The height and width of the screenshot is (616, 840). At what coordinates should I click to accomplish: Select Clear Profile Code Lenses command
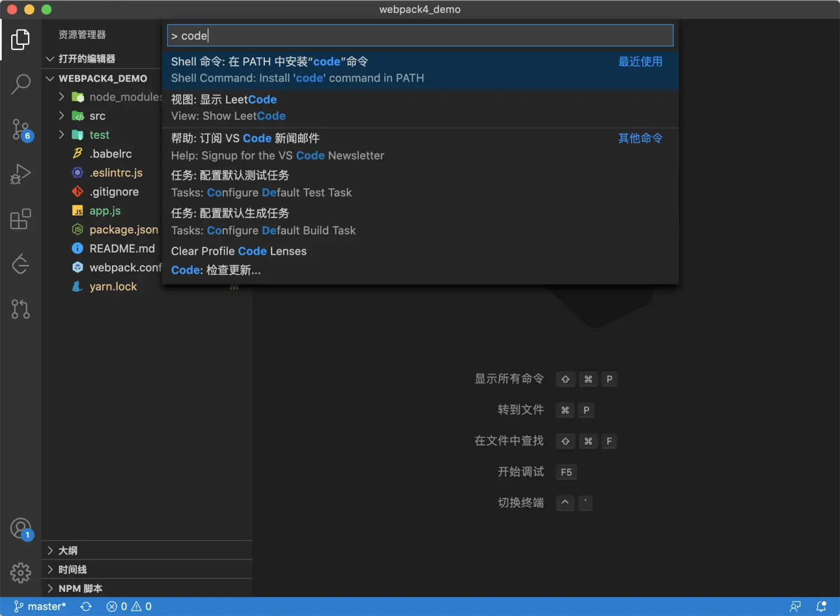(420, 251)
